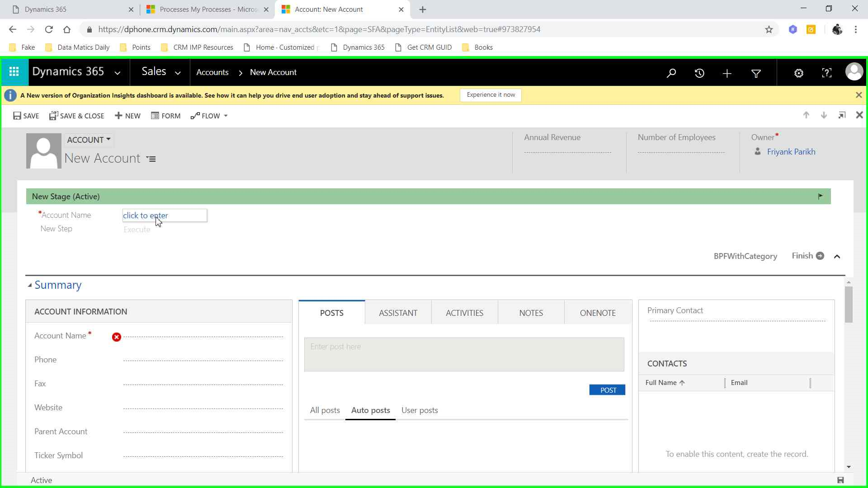Click the help question mark icon
The image size is (868, 488).
pyautogui.click(x=826, y=73)
